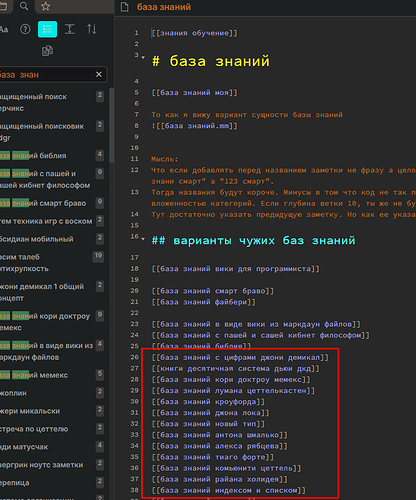Toggle show more context icon
This screenshot has height=500, width=416.
[69, 29]
